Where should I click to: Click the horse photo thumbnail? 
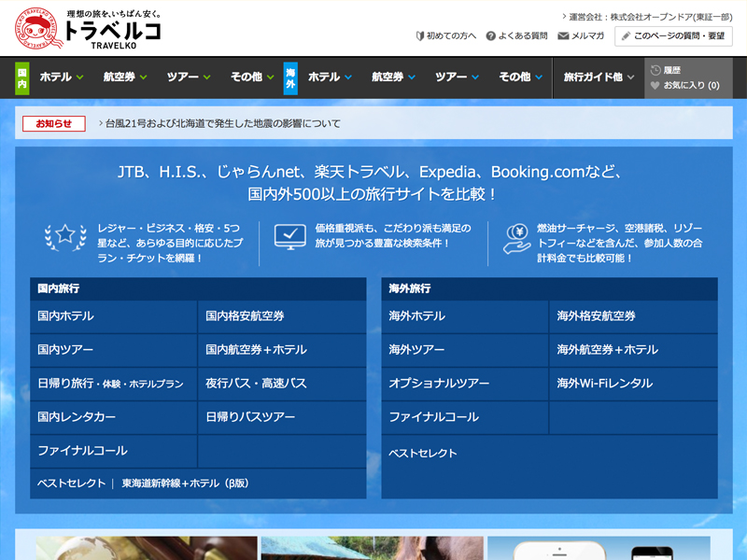tap(372, 548)
